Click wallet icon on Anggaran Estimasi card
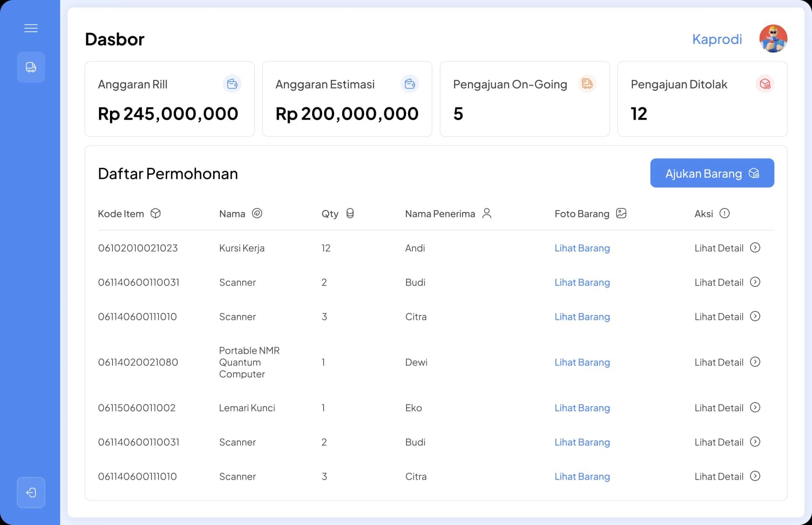The height and width of the screenshot is (525, 812). [x=409, y=84]
